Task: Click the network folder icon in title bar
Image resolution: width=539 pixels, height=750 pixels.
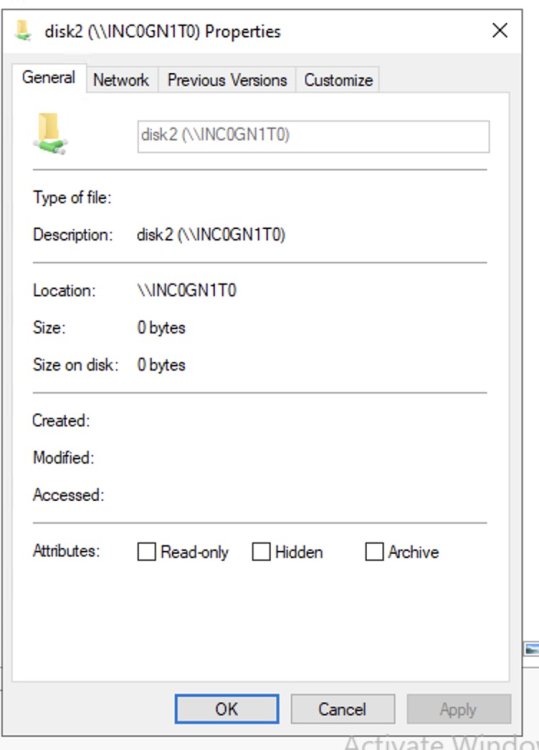Action: pos(22,31)
